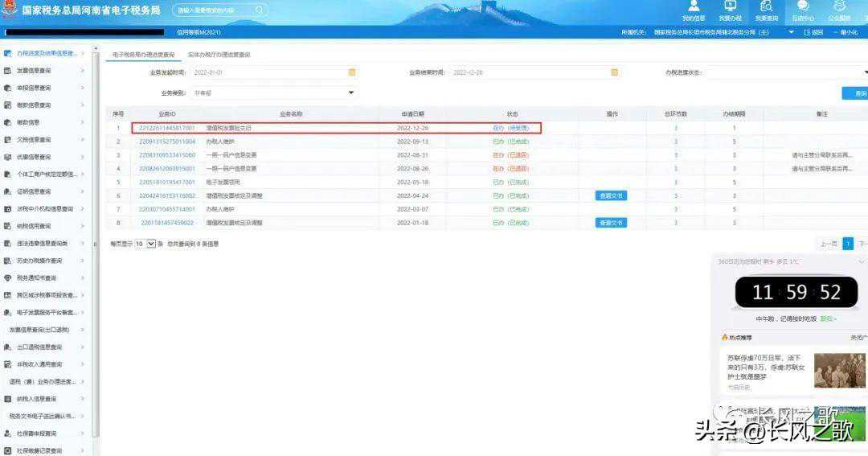Click the 税务通知书查询 sidebar icon
The height and width of the screenshot is (456, 868).
tap(7, 278)
